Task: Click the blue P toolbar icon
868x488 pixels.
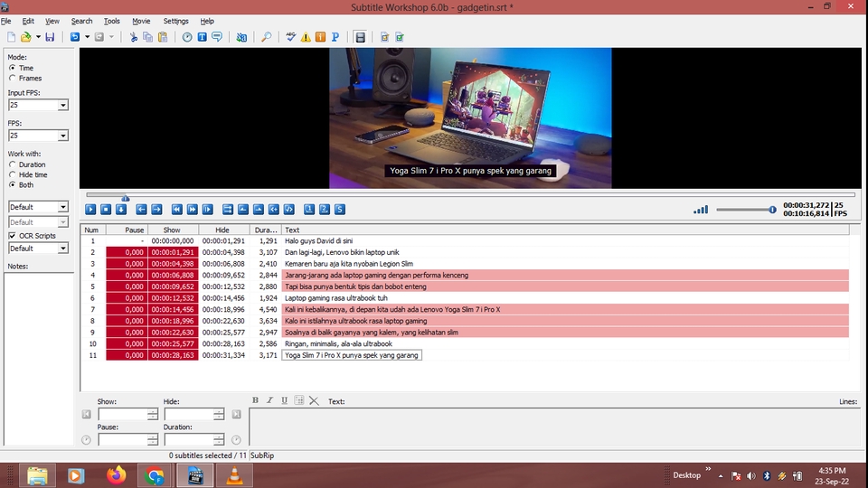Action: (x=335, y=37)
